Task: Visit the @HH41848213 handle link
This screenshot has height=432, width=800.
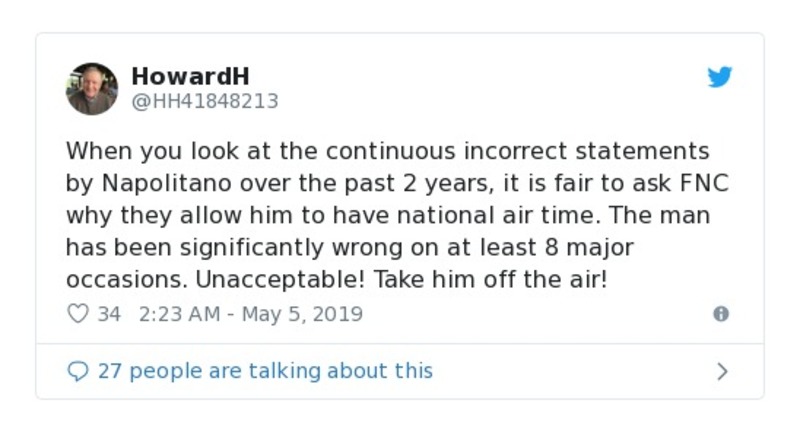Action: coord(205,102)
